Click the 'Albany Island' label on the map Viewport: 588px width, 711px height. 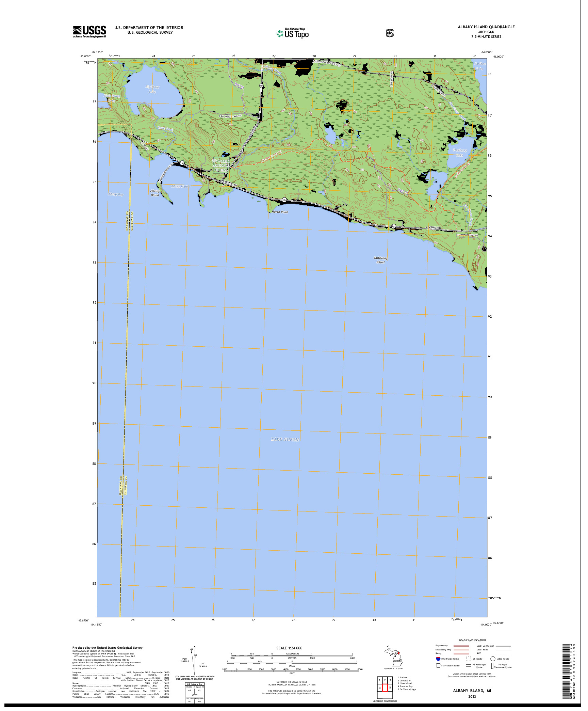pyautogui.click(x=155, y=193)
